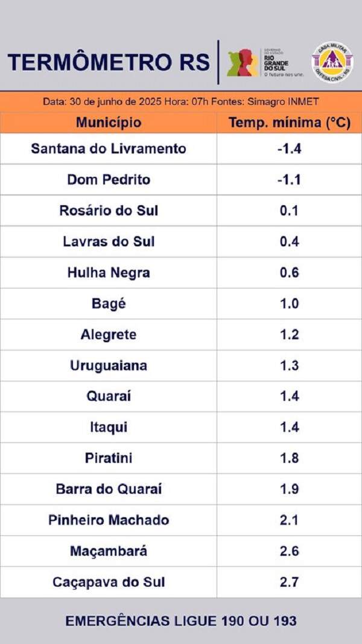Select the Temp. mínima (°C) column header
The height and width of the screenshot is (644, 362).
tap(290, 123)
